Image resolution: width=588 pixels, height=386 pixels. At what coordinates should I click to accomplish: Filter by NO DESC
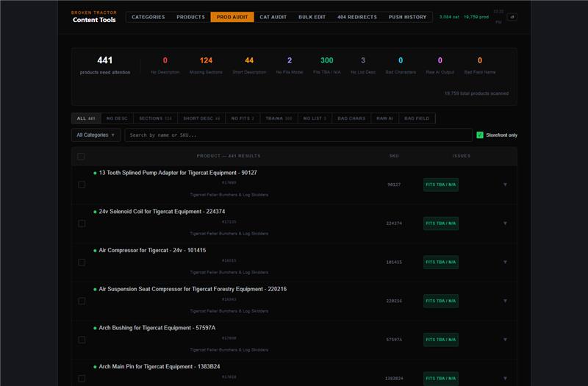tap(117, 118)
